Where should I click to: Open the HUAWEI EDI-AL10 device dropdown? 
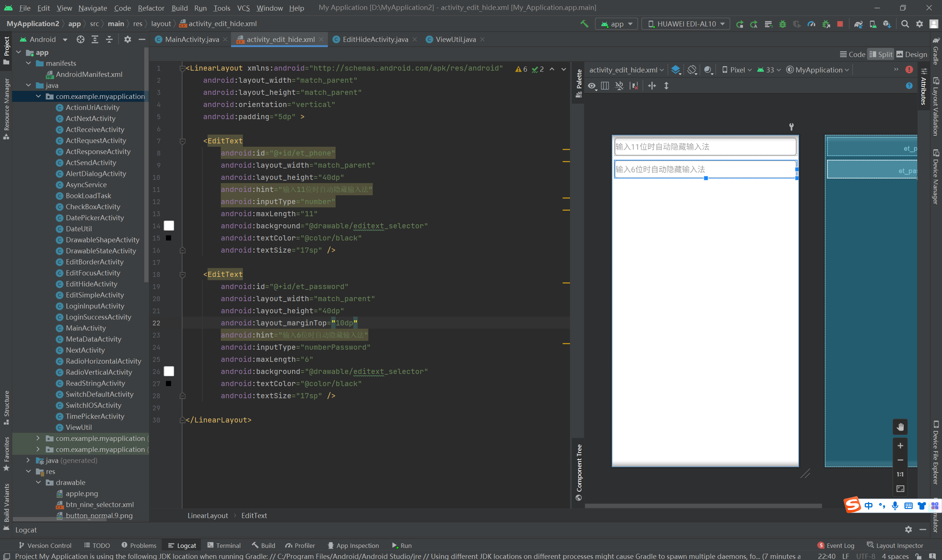[686, 24]
